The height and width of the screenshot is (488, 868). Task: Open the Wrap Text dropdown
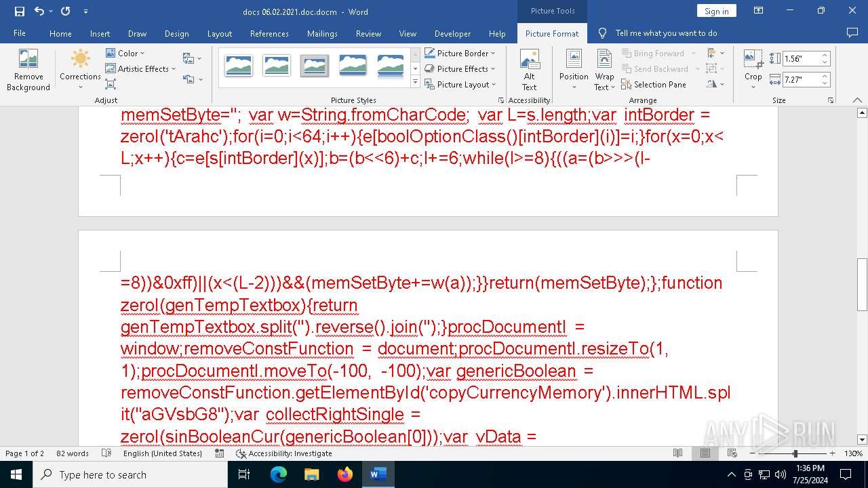coord(604,70)
